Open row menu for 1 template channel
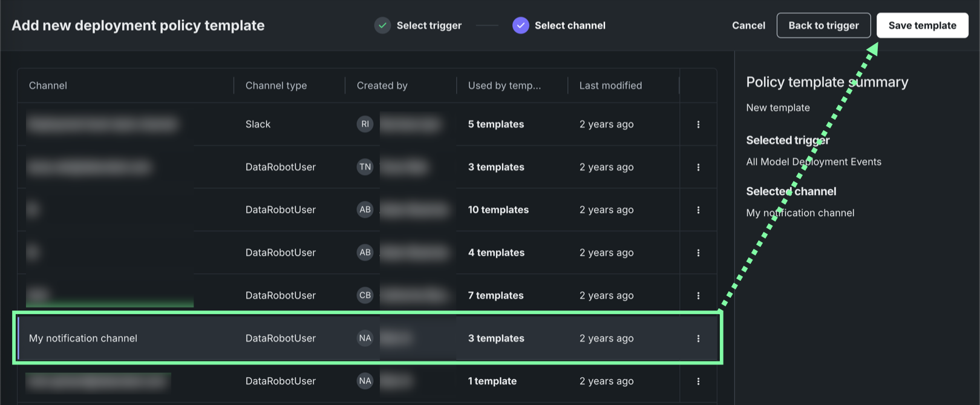 (698, 381)
